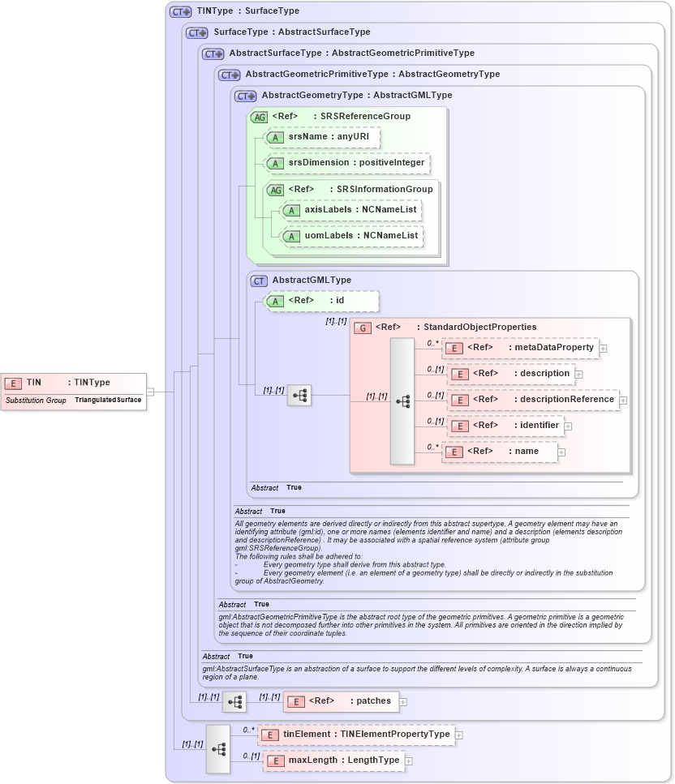
Task: Click the G icon of StandardObjectProperties
Action: tap(363, 328)
